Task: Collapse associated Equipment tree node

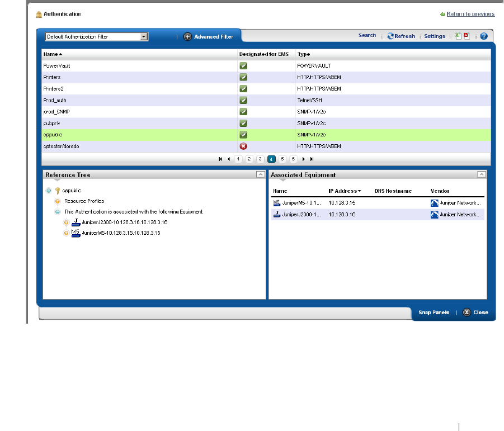Action: point(58,212)
